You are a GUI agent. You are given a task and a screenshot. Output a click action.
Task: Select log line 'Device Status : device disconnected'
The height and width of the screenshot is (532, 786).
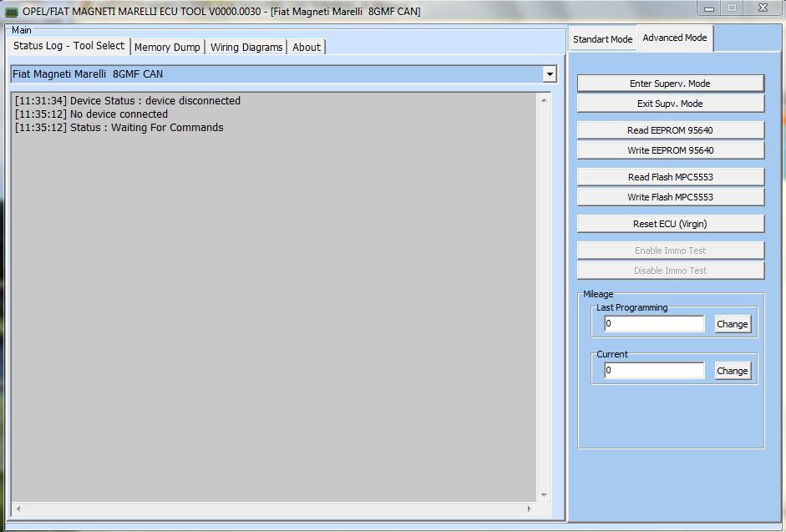[128, 101]
